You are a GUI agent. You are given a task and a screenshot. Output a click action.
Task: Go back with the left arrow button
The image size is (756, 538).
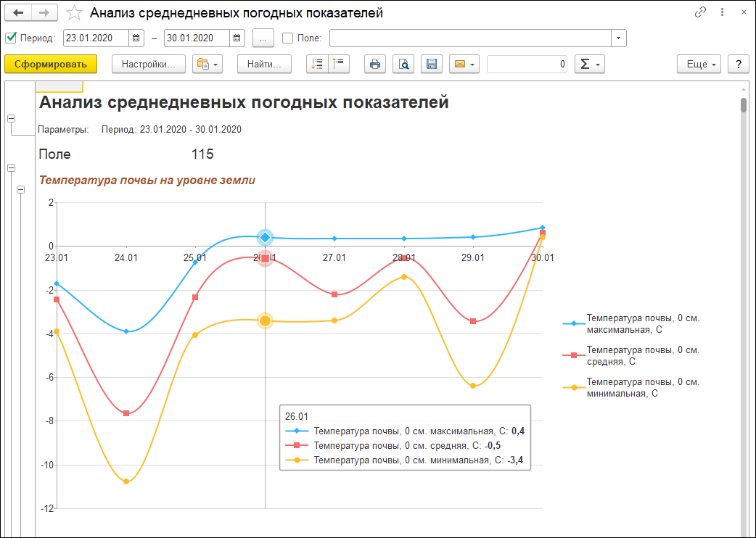[x=18, y=13]
